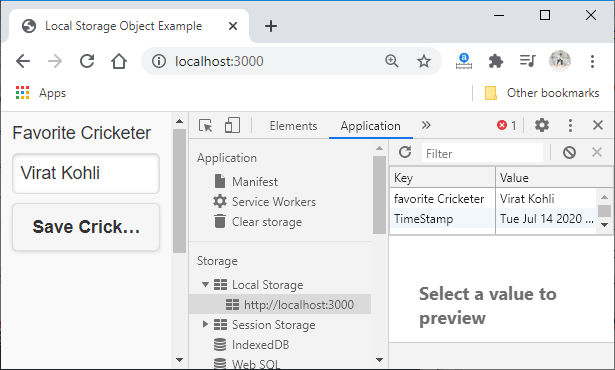Select the TimeStamp key row
Viewport: 615px width, 370px height.
coord(442,219)
